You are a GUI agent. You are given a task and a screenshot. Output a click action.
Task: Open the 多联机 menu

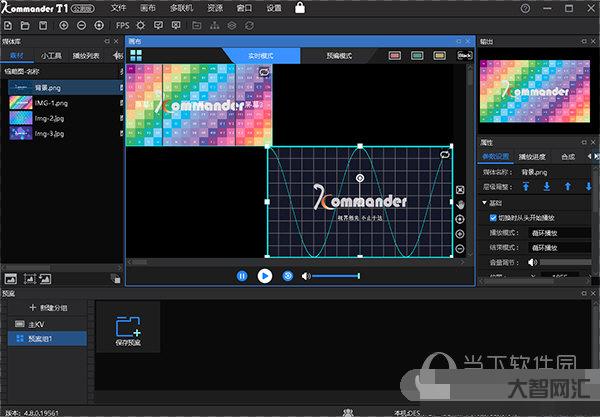pos(182,8)
